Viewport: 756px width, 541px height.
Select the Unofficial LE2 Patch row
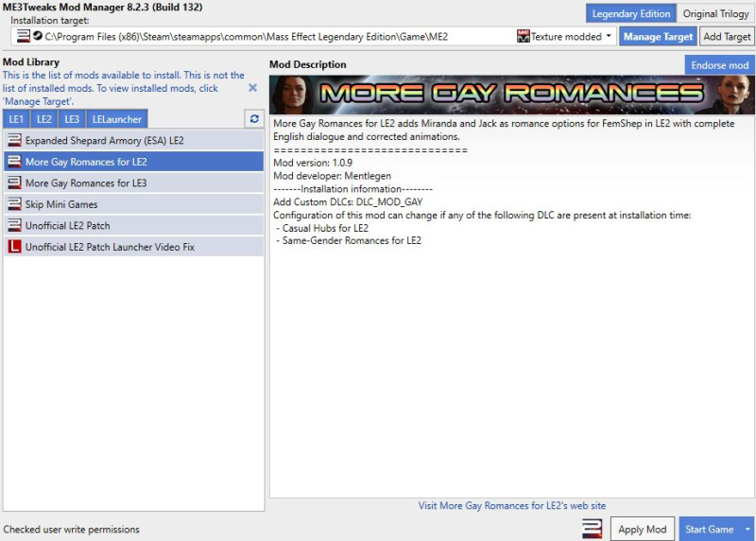pos(133,225)
